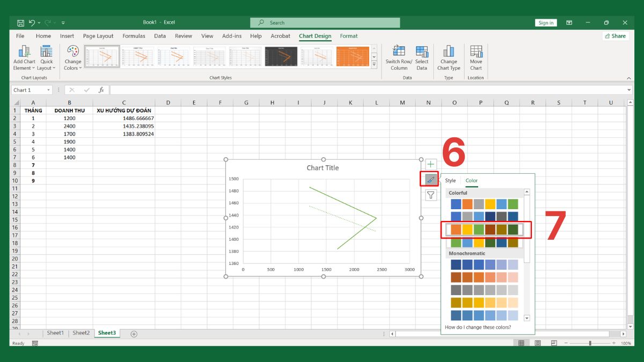Switch to the Formulas tab
The width and height of the screenshot is (644, 362).
coord(134,36)
